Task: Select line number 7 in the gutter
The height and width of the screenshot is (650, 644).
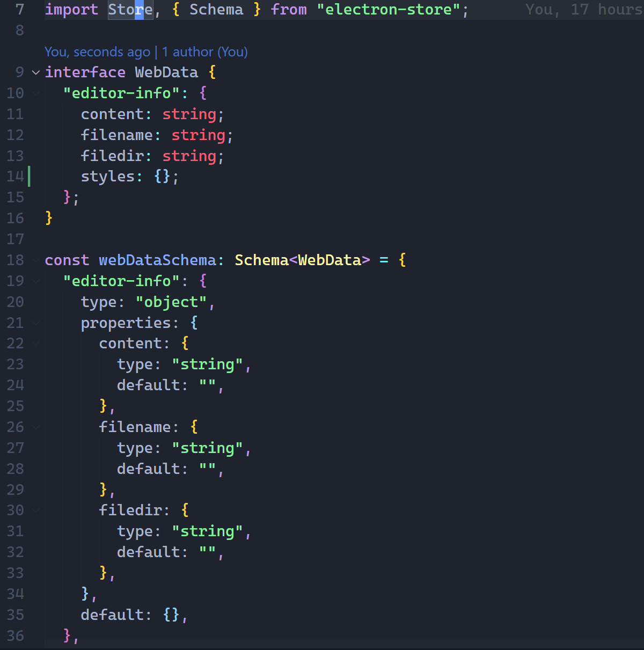Action: point(20,10)
